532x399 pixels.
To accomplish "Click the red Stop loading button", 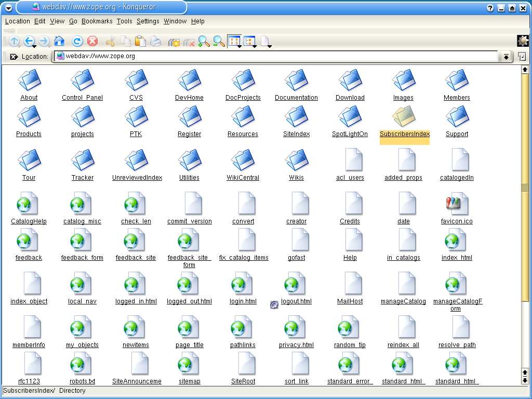I will click(x=92, y=42).
